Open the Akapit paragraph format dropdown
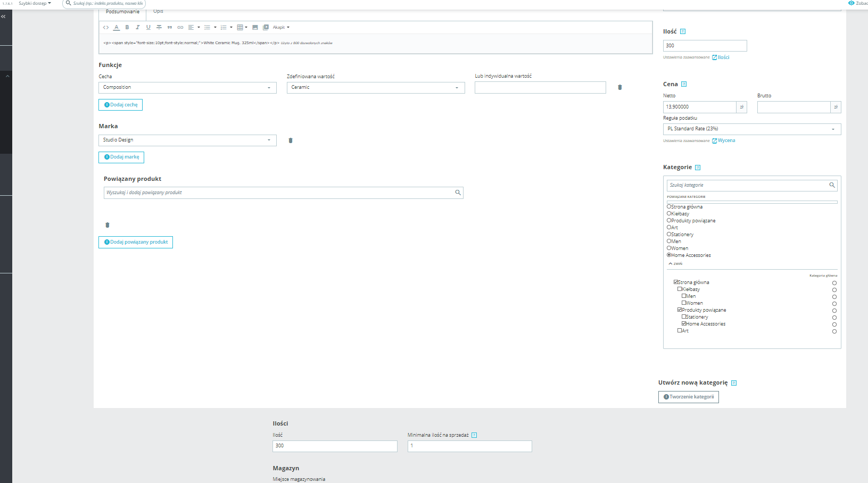This screenshot has height=483, width=868. (x=281, y=28)
